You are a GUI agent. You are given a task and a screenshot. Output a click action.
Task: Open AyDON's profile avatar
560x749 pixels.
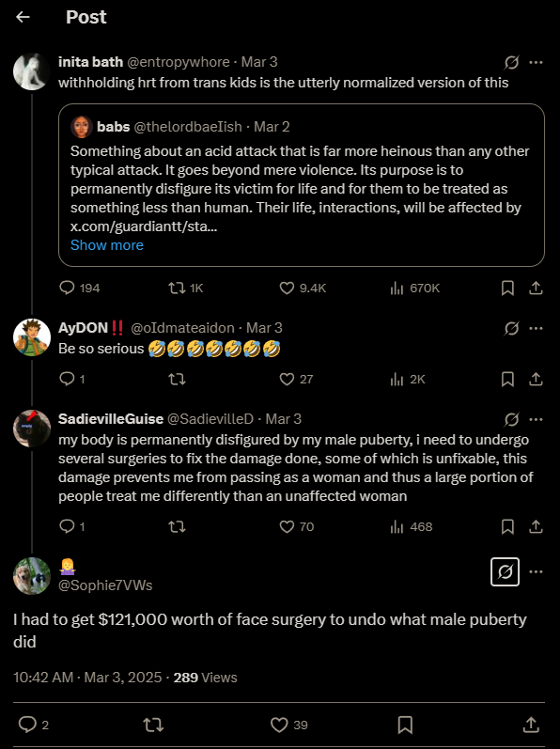point(32,337)
